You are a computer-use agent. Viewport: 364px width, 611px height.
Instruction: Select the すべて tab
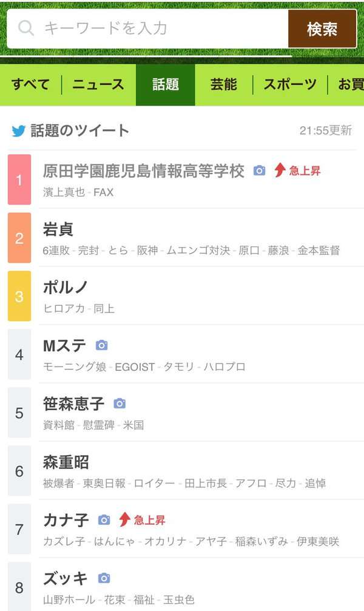[x=30, y=84]
